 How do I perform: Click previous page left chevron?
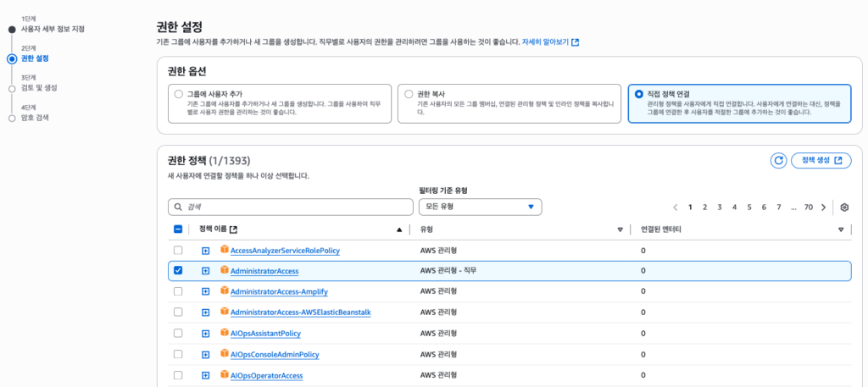coord(676,207)
